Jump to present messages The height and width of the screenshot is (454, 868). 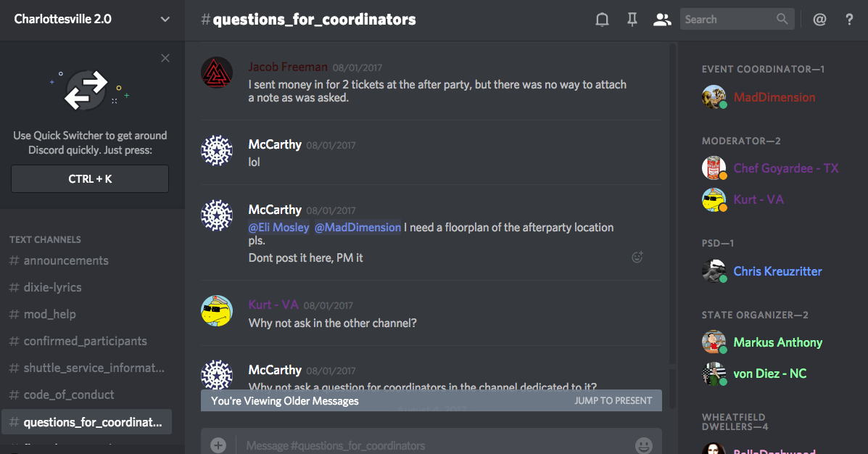[x=613, y=400]
